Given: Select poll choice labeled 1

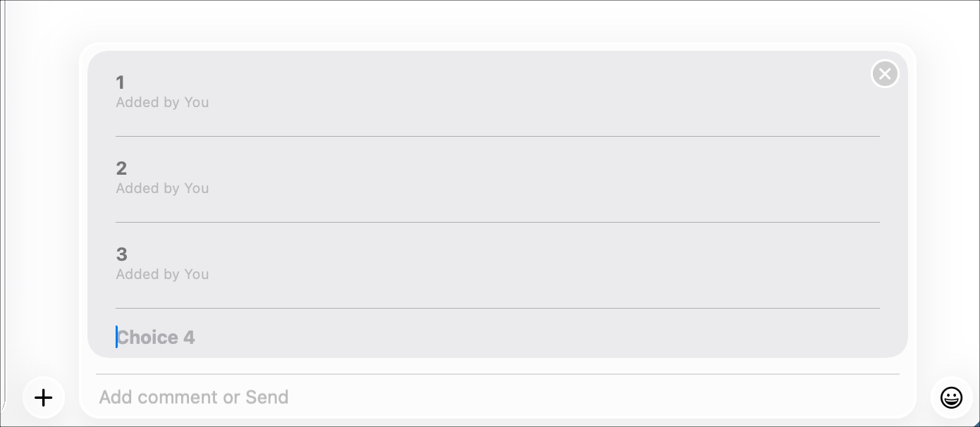Looking at the screenshot, I should point(121,82).
